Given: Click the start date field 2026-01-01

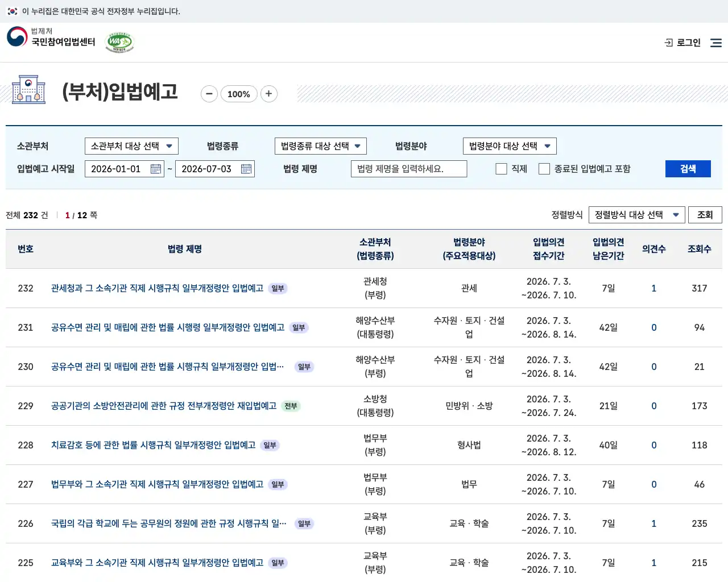Looking at the screenshot, I should click(x=125, y=169).
